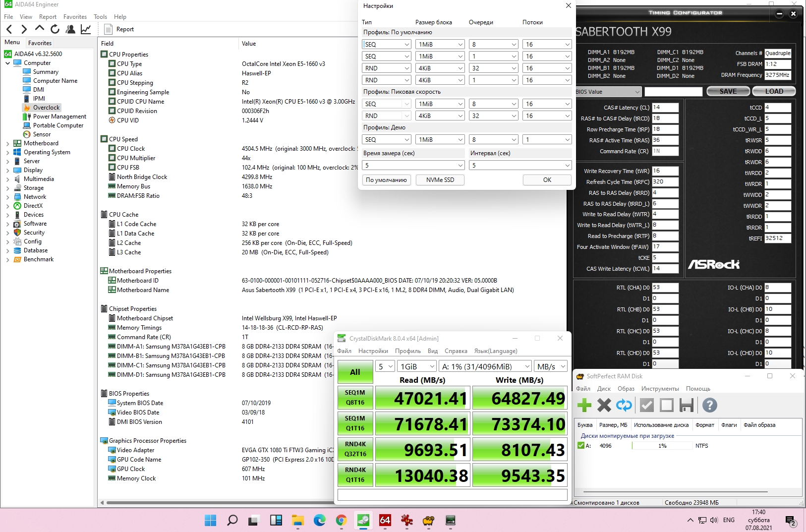
Task: Open the 1GiB test size dropdown
Action: 417,366
